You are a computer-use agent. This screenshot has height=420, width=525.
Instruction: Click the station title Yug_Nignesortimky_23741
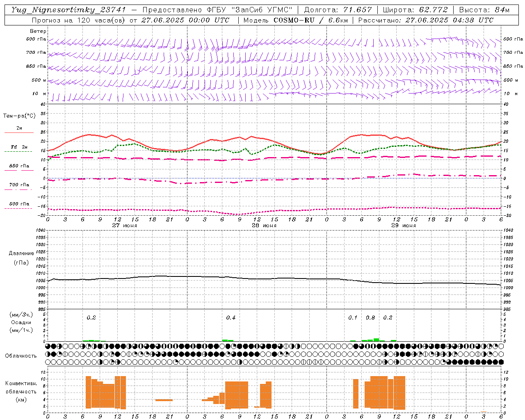point(68,10)
